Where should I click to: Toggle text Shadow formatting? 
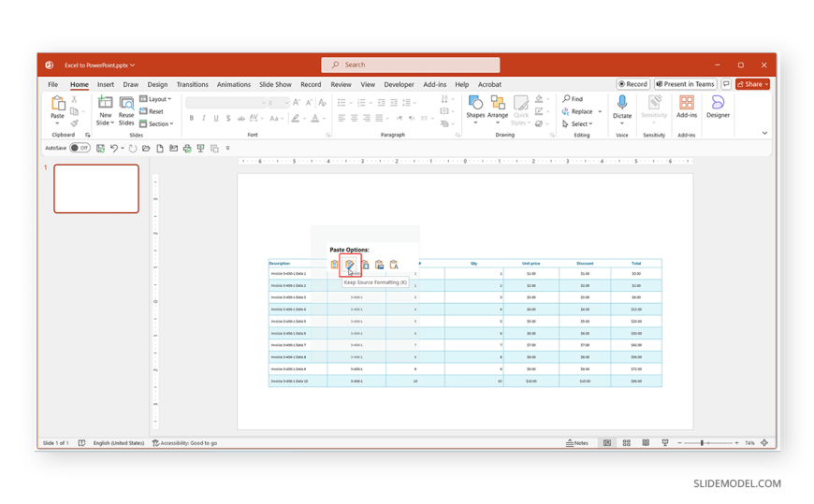[228, 119]
